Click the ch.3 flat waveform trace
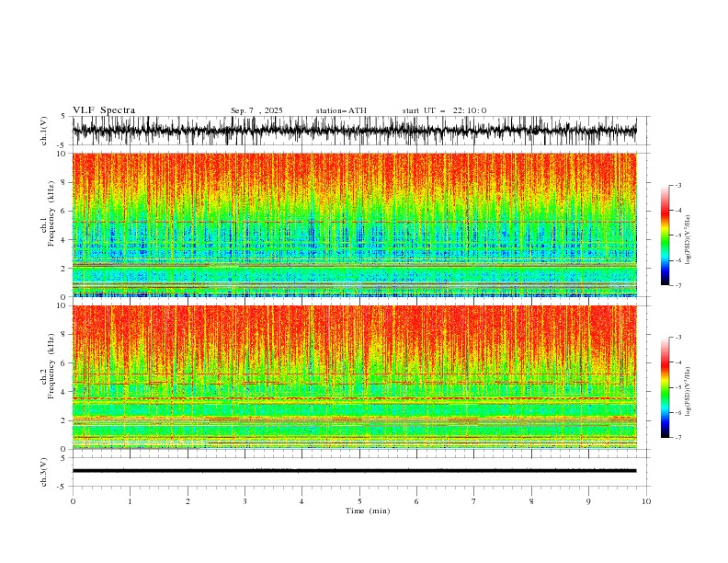The height and width of the screenshot is (563, 728). tap(355, 471)
